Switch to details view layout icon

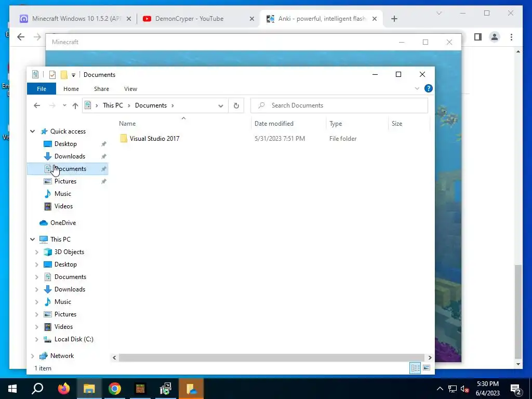(415, 368)
